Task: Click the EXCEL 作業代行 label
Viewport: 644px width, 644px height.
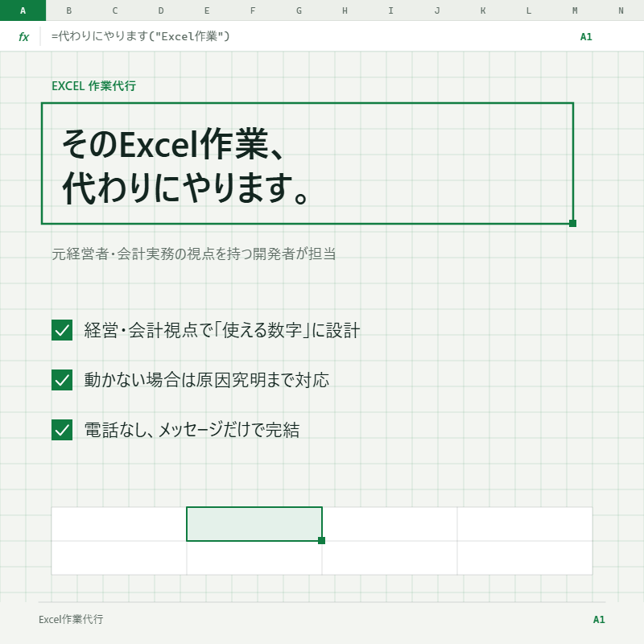Action: pos(93,86)
